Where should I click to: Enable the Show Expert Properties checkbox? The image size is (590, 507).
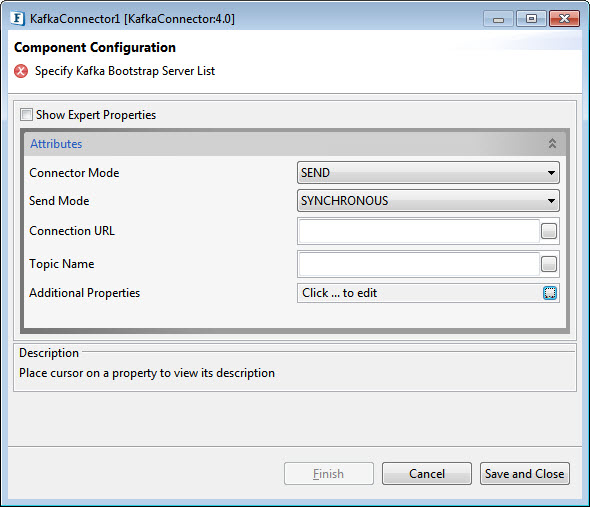point(26,114)
